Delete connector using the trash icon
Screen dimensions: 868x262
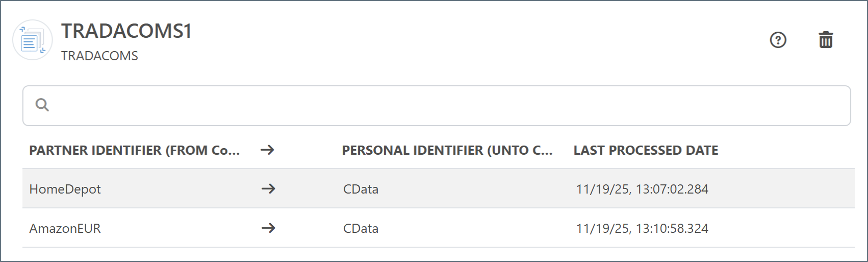click(x=826, y=40)
